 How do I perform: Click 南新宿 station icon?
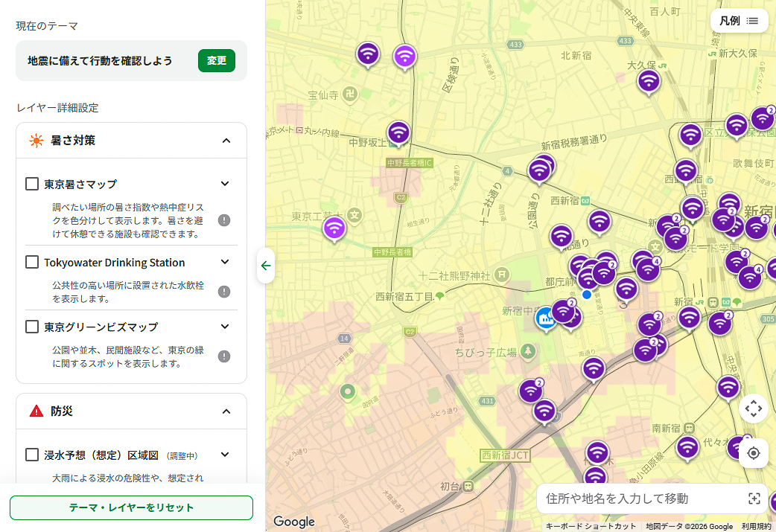pyautogui.click(x=689, y=428)
